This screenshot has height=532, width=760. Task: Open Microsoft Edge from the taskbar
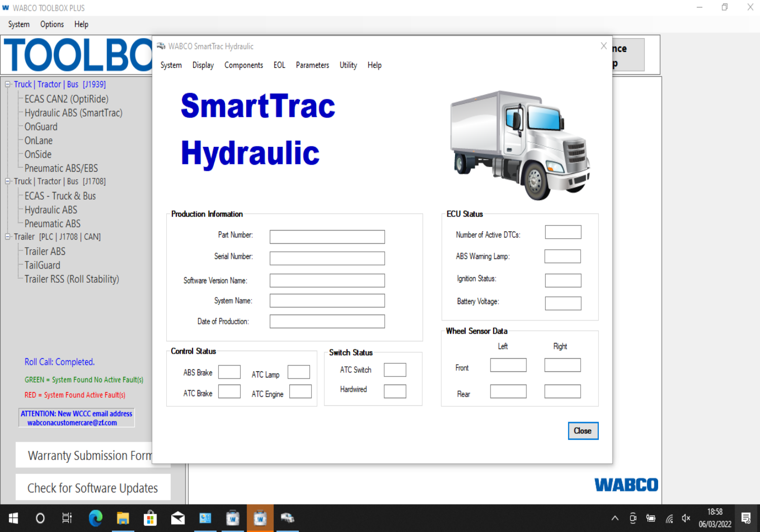(x=95, y=518)
